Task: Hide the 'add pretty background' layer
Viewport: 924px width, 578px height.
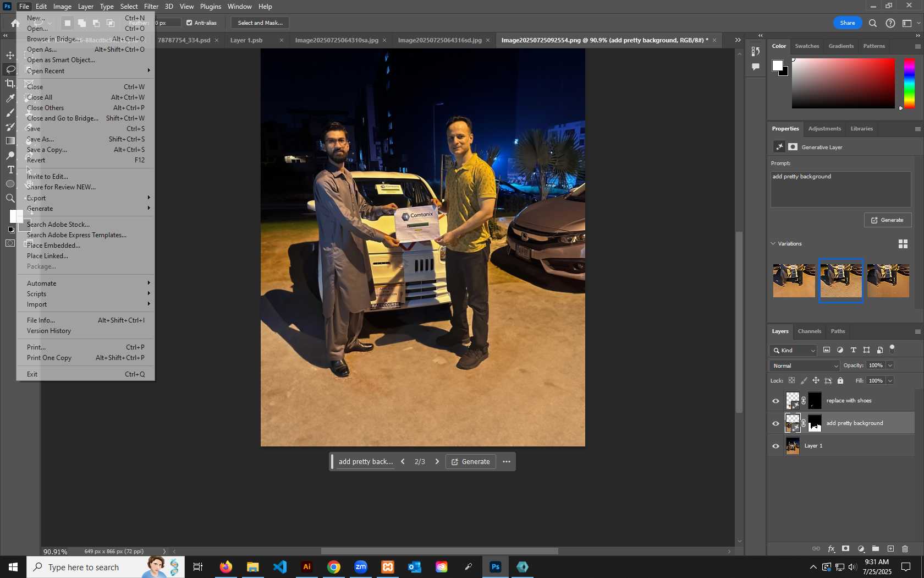Action: 776,423
